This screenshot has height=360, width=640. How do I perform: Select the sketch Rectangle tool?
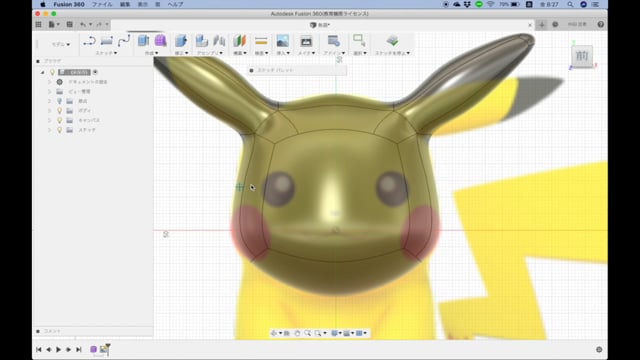coord(107,41)
